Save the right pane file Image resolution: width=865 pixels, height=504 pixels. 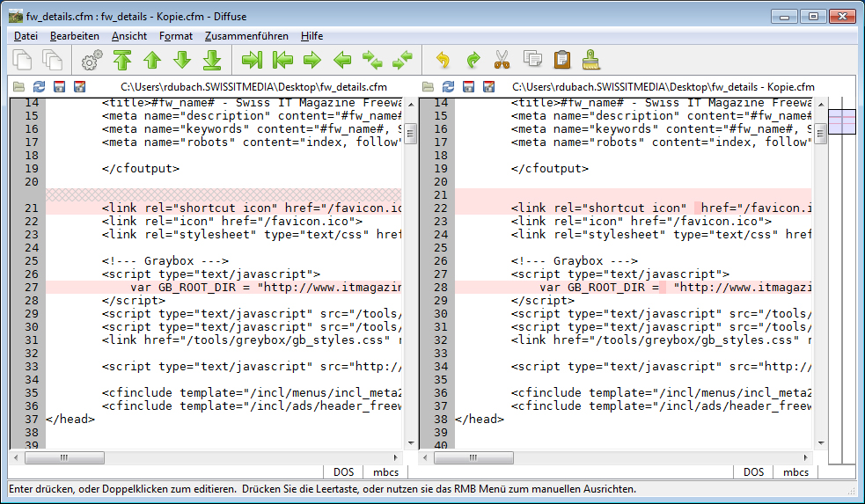[x=468, y=86]
